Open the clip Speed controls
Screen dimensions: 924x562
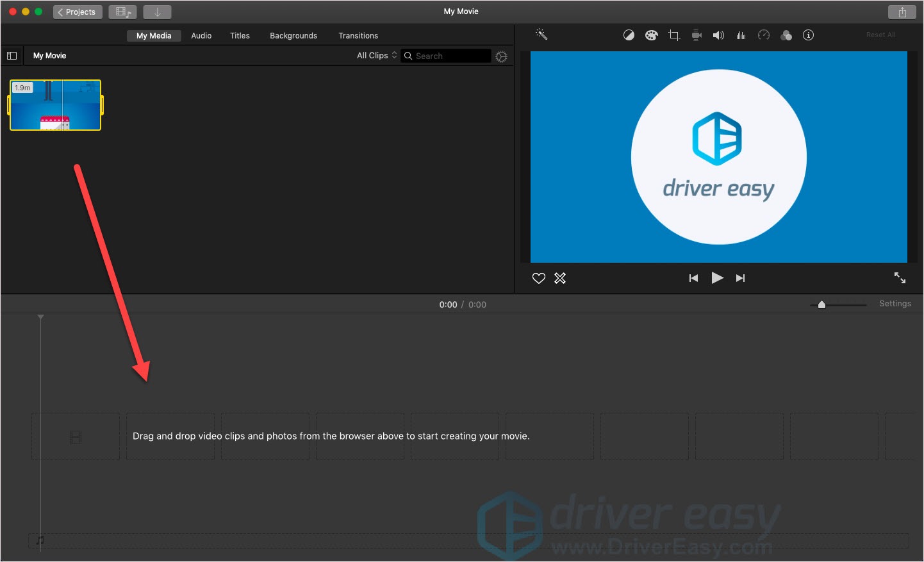point(763,35)
